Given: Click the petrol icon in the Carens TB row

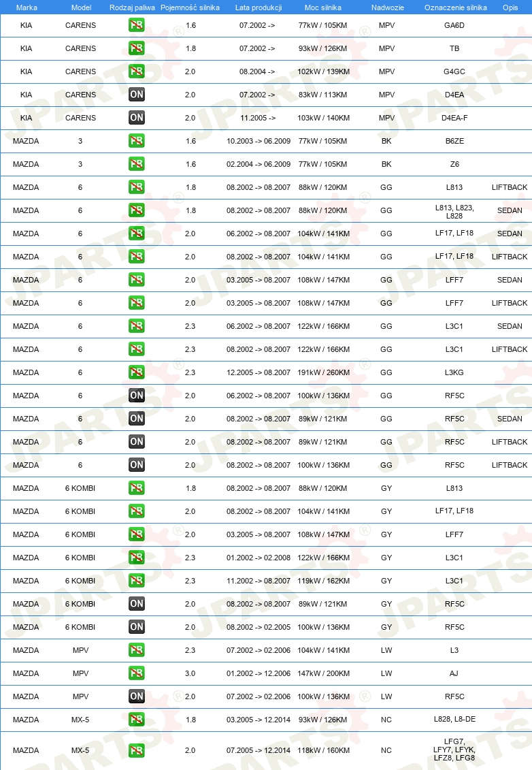Looking at the screenshot, I should [x=137, y=48].
